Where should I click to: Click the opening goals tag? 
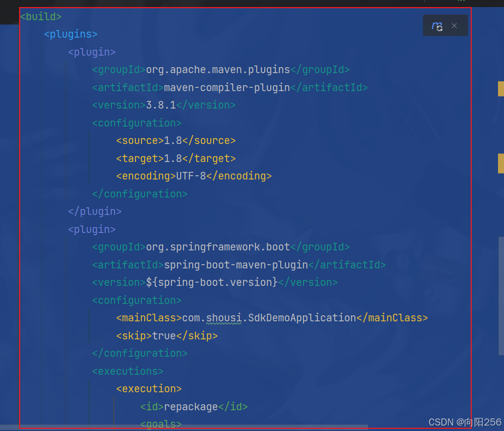(161, 424)
